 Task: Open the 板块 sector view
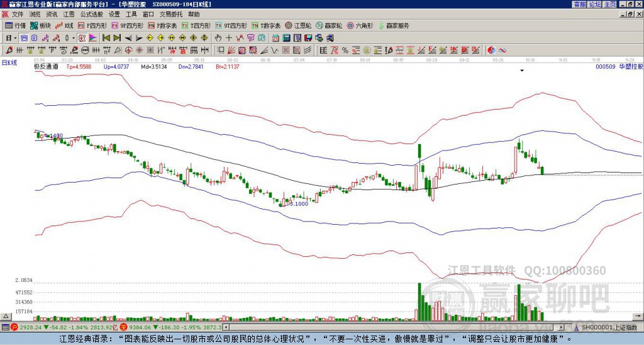coord(40,25)
